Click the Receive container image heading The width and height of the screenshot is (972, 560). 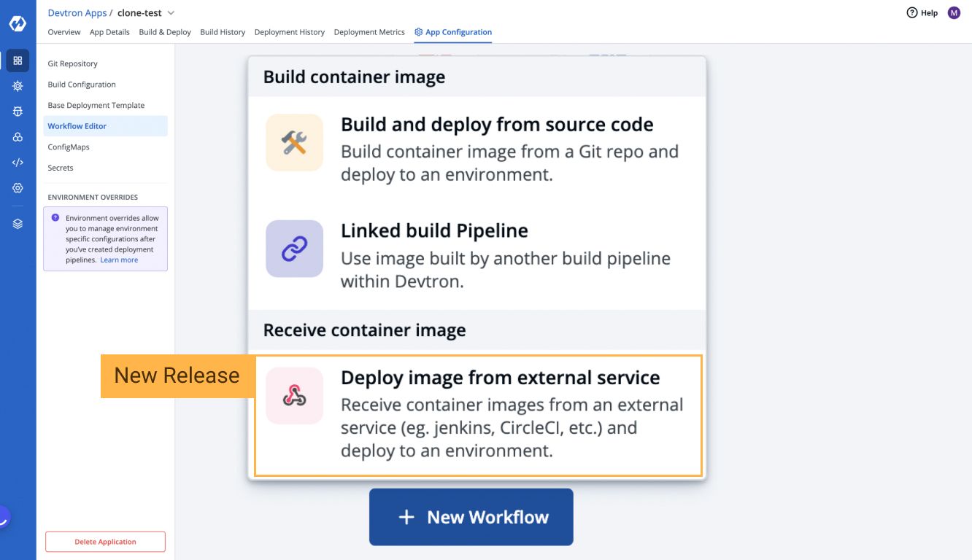(x=364, y=330)
